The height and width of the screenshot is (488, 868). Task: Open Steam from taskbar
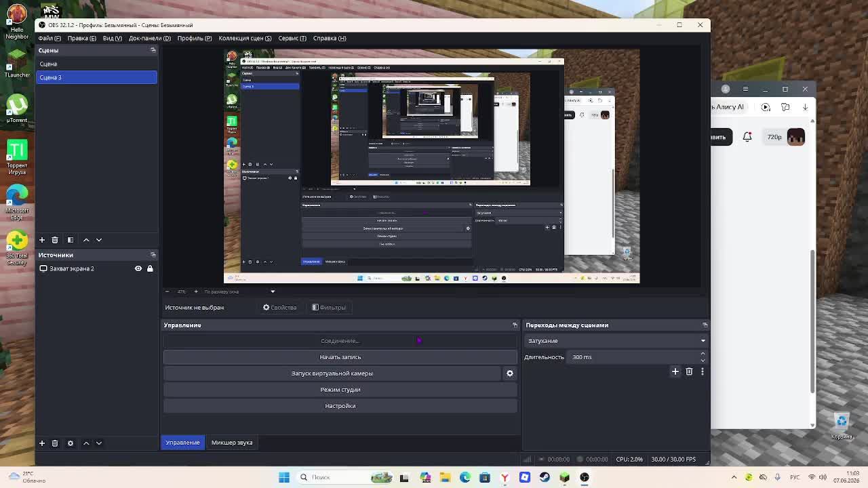(545, 477)
